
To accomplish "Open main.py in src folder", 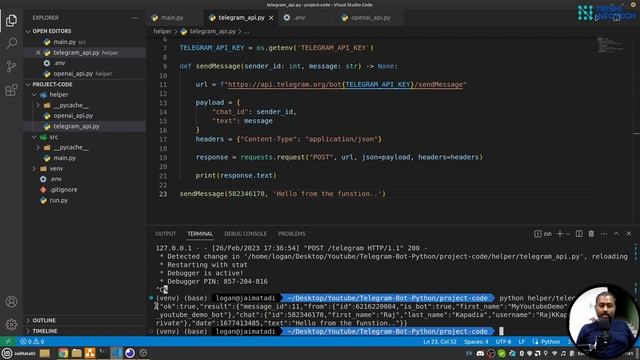I will [x=64, y=158].
